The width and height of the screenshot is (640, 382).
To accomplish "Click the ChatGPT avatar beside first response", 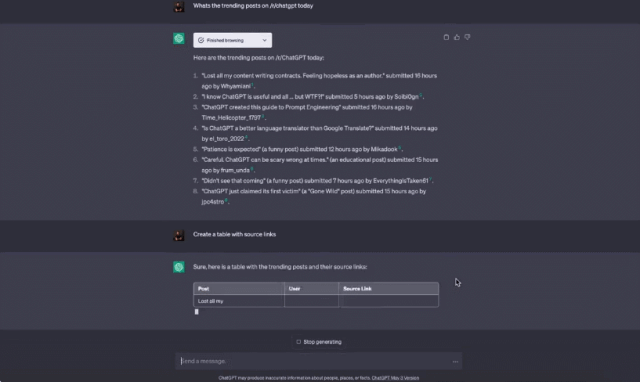I will [x=179, y=38].
